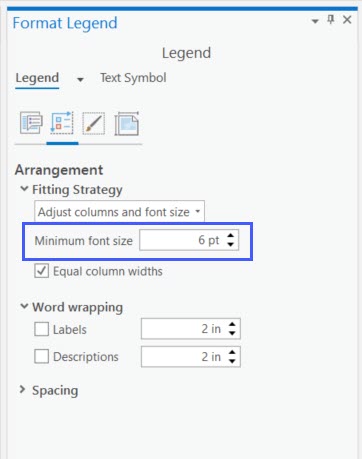Toggle auto-hide pin on Format Legend pane

point(331,20)
